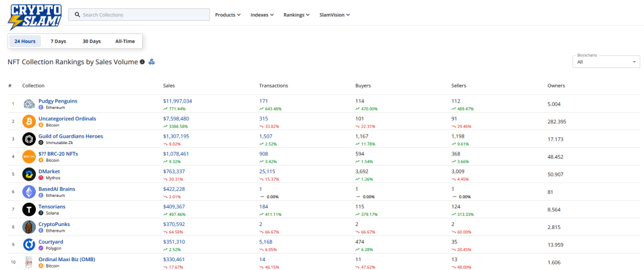Click the Tensorians black T logo
The height and width of the screenshot is (270, 644).
[x=29, y=210]
